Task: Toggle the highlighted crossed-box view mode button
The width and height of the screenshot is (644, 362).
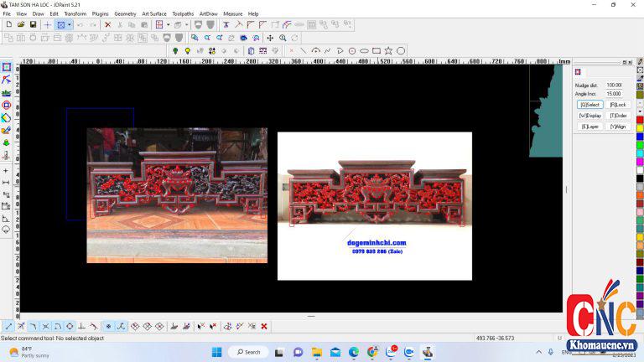Action: (x=60, y=25)
